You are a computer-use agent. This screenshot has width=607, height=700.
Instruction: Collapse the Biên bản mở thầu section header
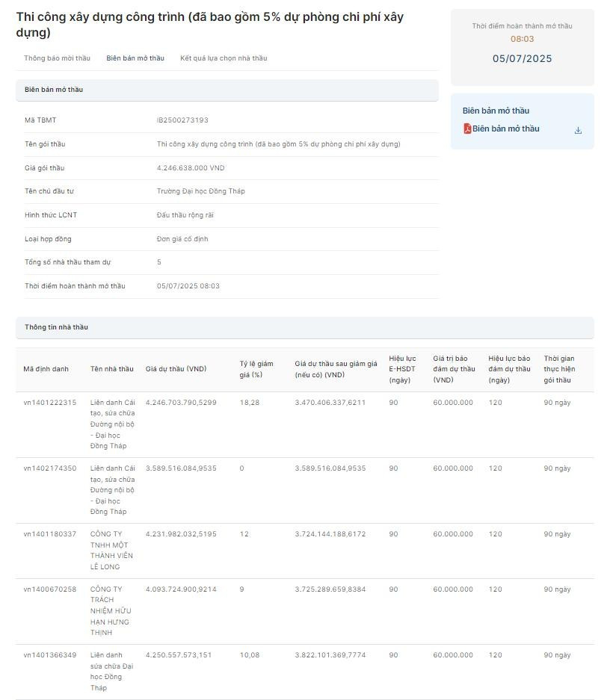227,90
